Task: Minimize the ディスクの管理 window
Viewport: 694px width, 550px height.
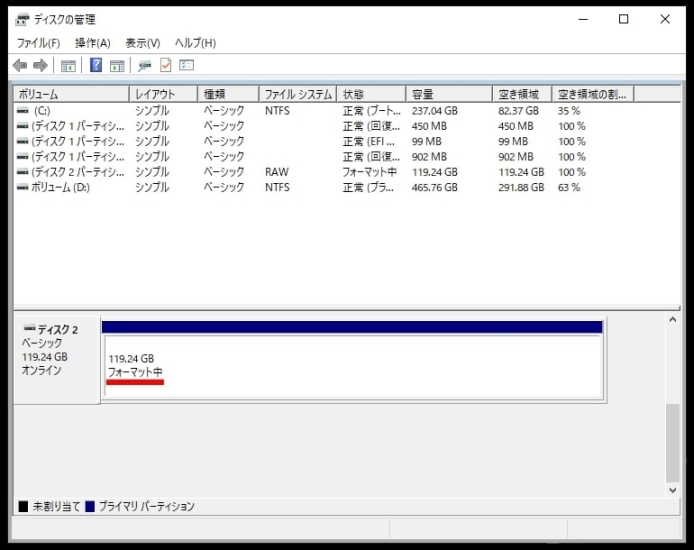Action: tap(583, 19)
